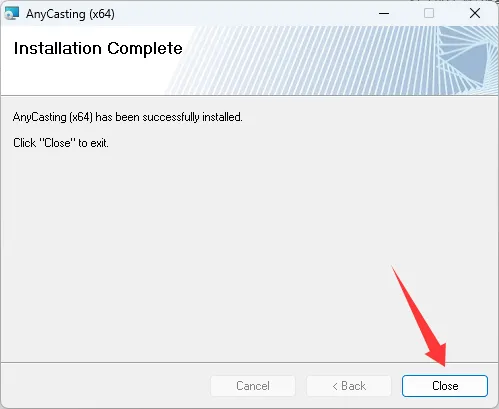Viewport: 499px width, 409px height.
Task: Click the disabled Back button
Action: 349,386
